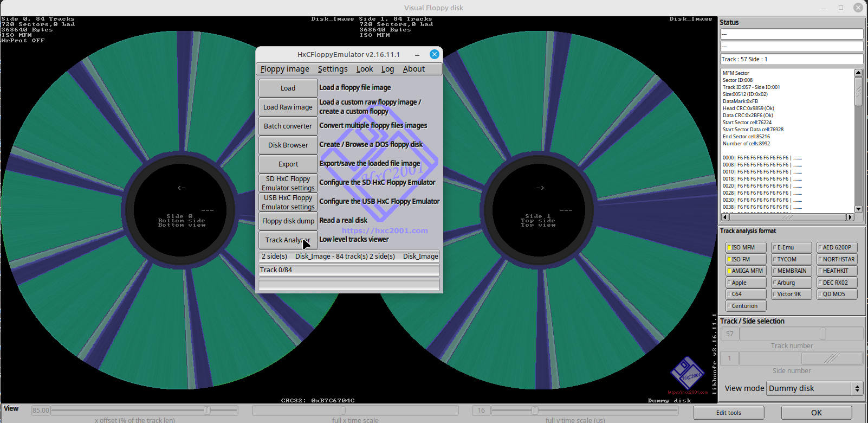Close the HxCFloppyEmulator dialog
The image size is (868, 423).
coord(434,54)
